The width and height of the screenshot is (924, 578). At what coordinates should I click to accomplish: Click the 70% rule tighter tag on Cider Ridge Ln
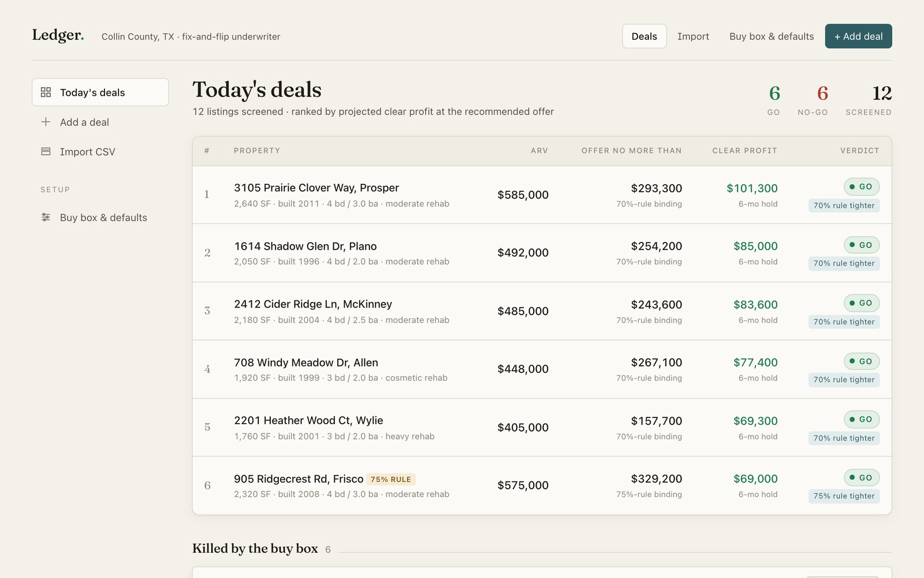[x=844, y=322]
